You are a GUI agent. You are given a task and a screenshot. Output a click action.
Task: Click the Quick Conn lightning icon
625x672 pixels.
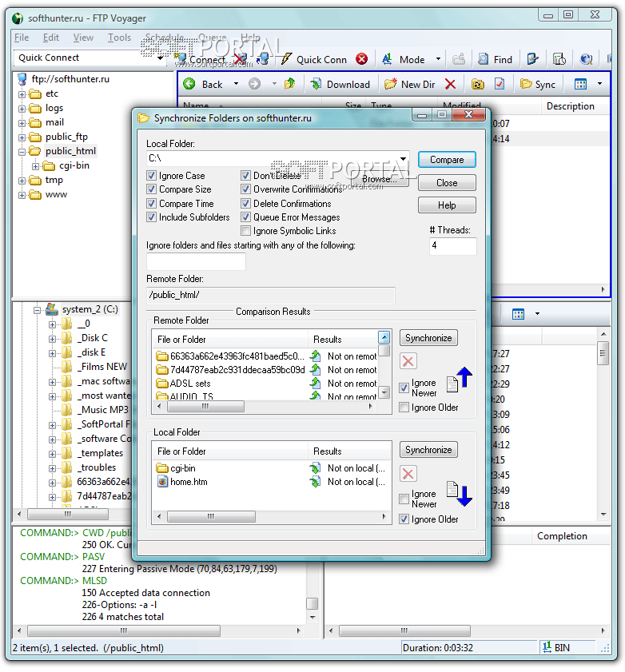(286, 58)
